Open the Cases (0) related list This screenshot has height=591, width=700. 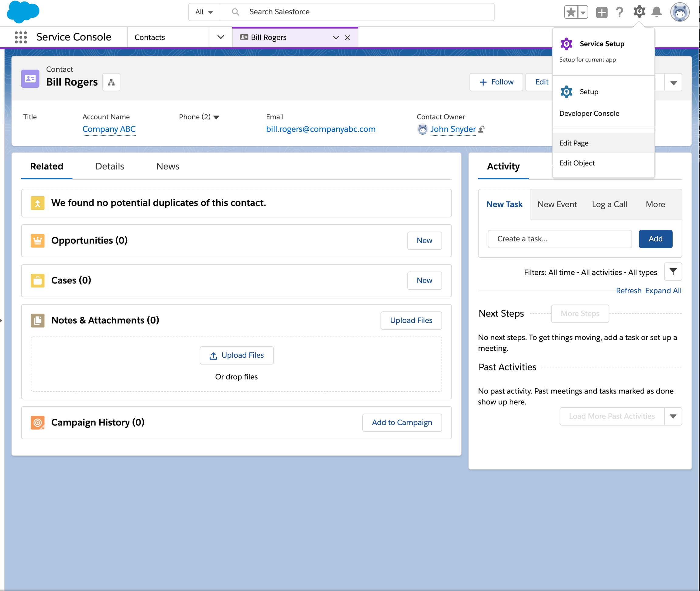tap(71, 280)
